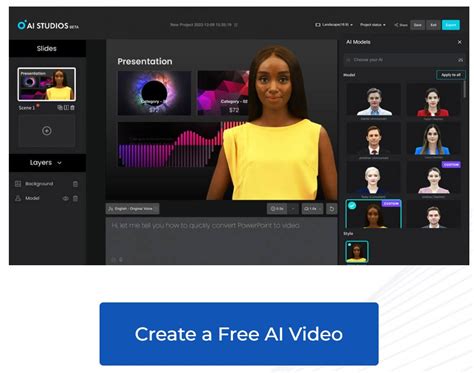Click in the Choose your AI search field
The width and height of the screenshot is (474, 373).
pyautogui.click(x=404, y=60)
